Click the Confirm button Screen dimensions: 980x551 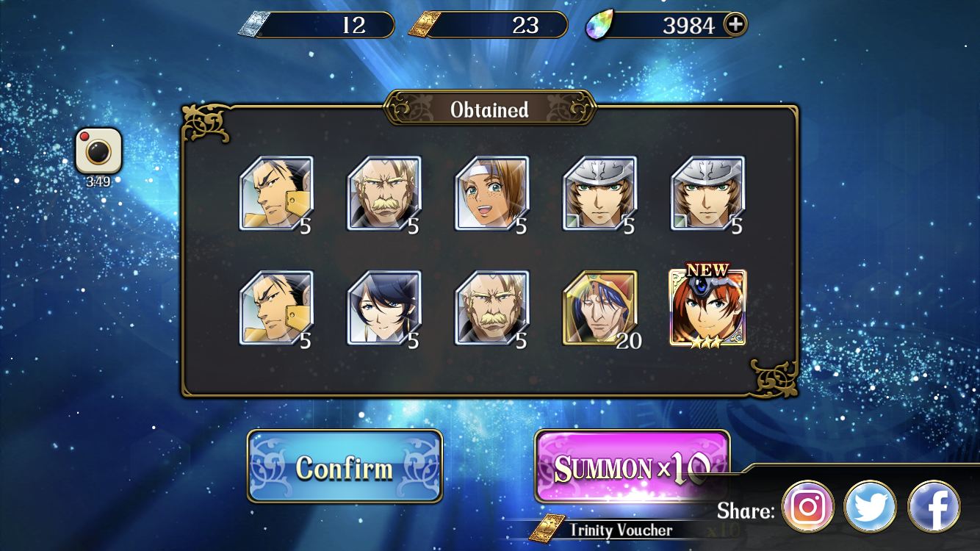(345, 467)
